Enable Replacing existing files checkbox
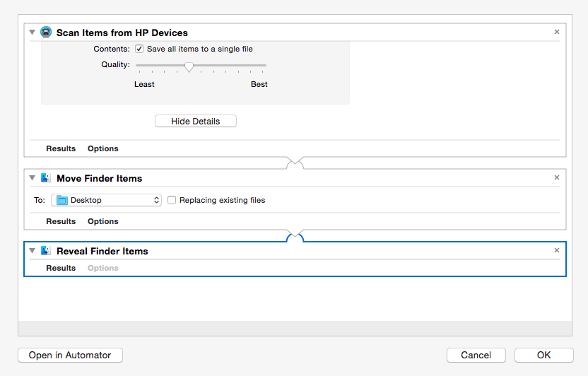 171,200
